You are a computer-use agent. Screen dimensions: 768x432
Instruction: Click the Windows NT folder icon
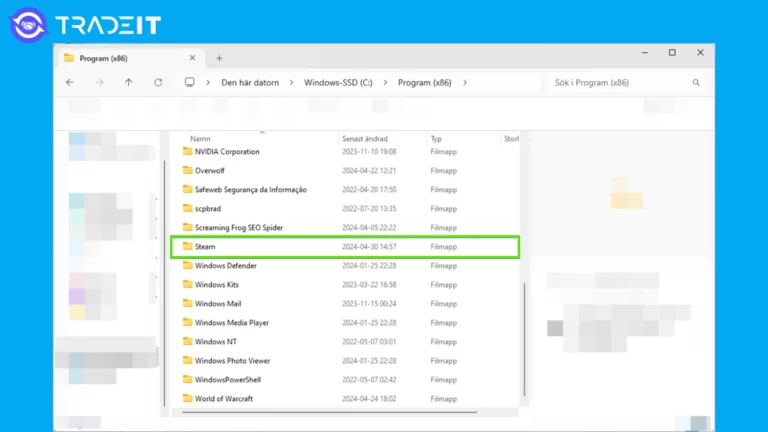coord(188,341)
